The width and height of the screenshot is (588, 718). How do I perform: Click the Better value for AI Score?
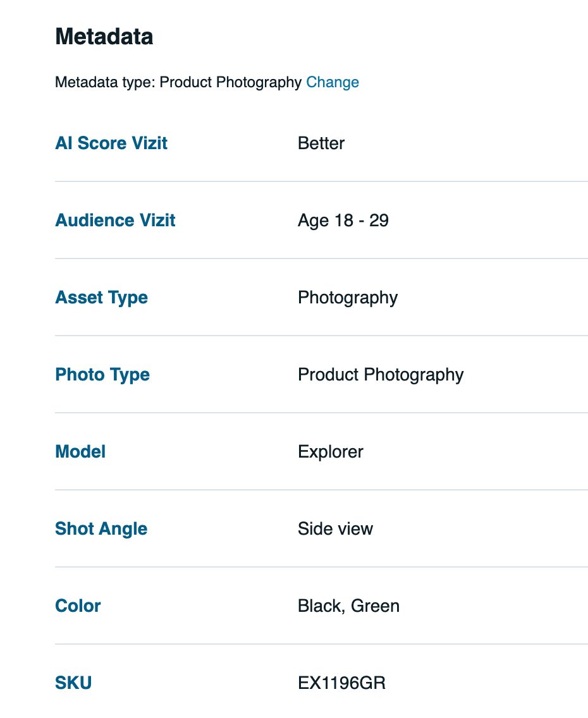click(321, 143)
